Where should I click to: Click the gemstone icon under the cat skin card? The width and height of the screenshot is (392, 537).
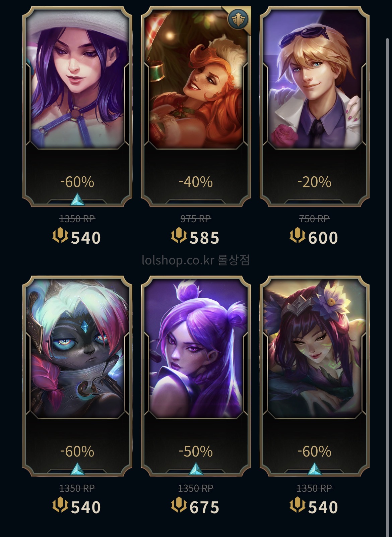tap(77, 469)
